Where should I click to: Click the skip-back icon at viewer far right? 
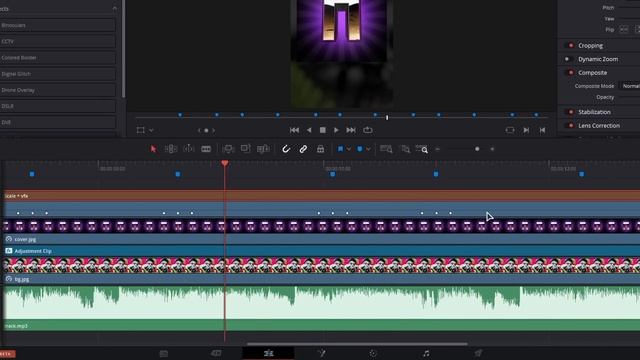coord(542,130)
